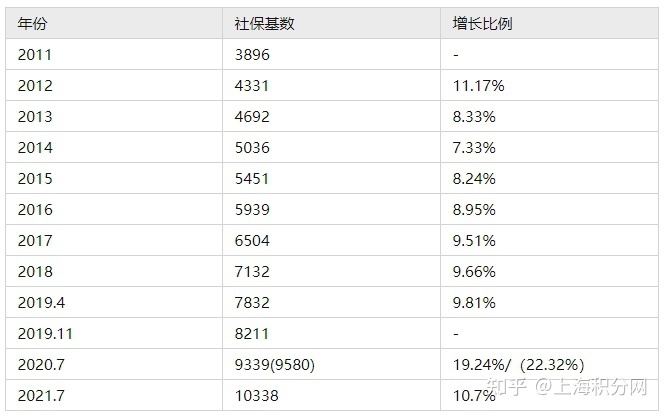Screen dimensions: 665x415
Task: Click the 知乎 @上海积分网 watermark
Action: click(x=567, y=386)
